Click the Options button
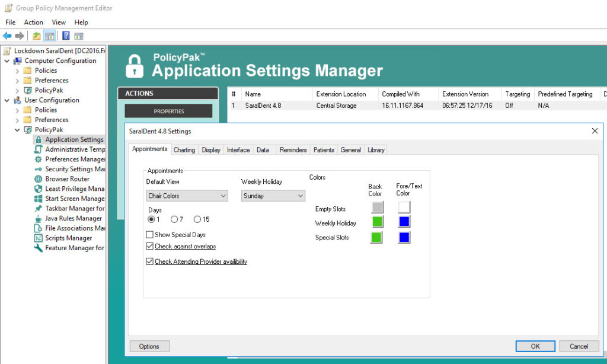 click(149, 346)
